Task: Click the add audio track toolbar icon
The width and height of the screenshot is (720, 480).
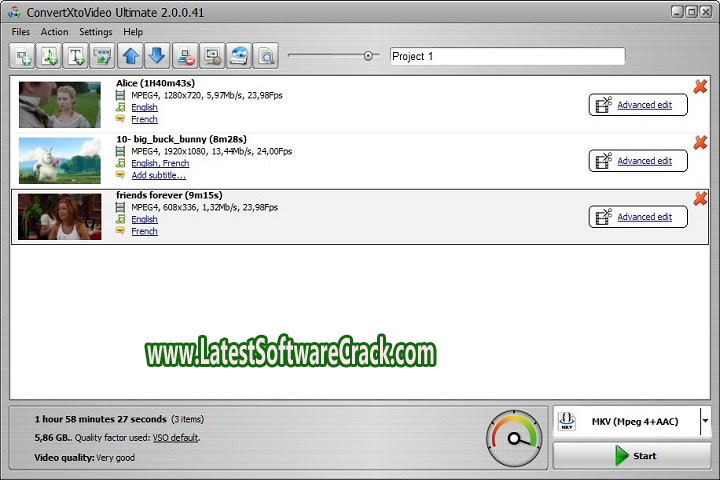Action: 50,56
